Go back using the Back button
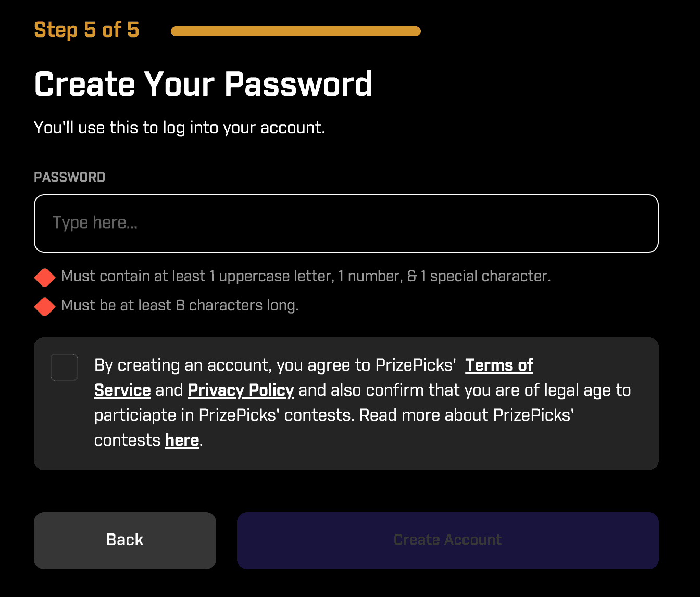This screenshot has height=597, width=700. coord(125,541)
